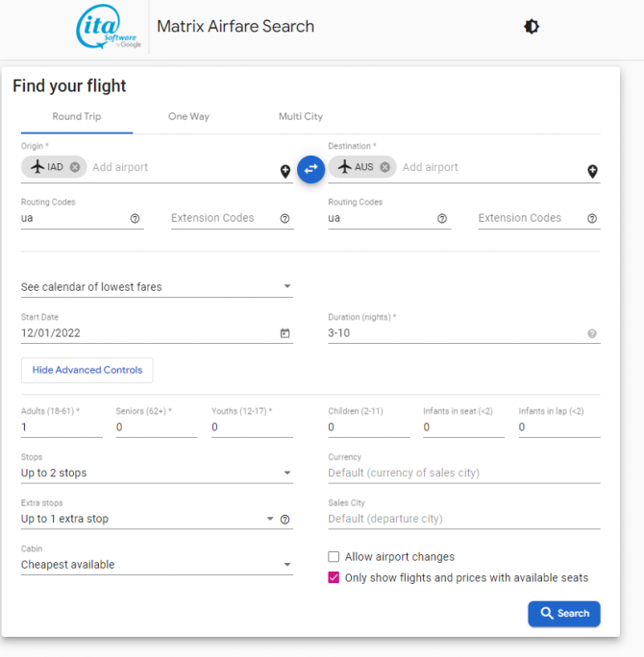Click the Search button
Viewport: 644px width, 657px height.
[564, 614]
